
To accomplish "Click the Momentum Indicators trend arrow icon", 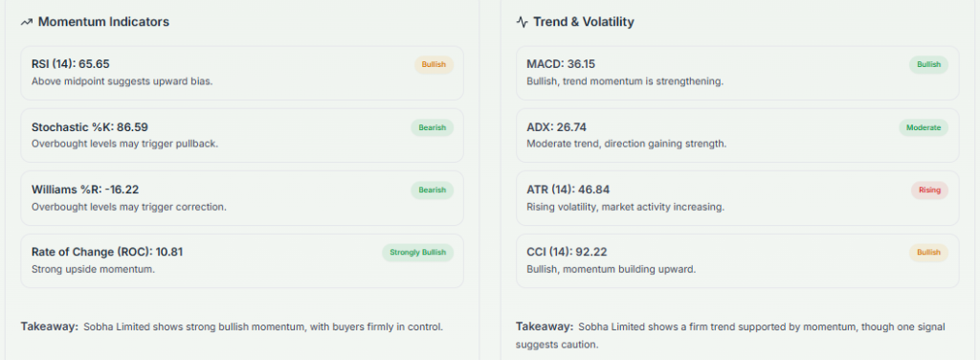I will click(x=26, y=22).
